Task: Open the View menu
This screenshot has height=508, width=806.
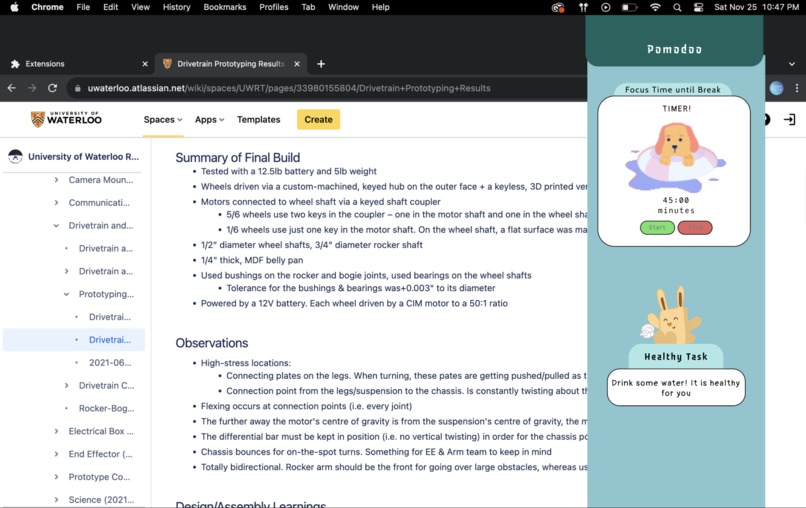Action: 140,7
